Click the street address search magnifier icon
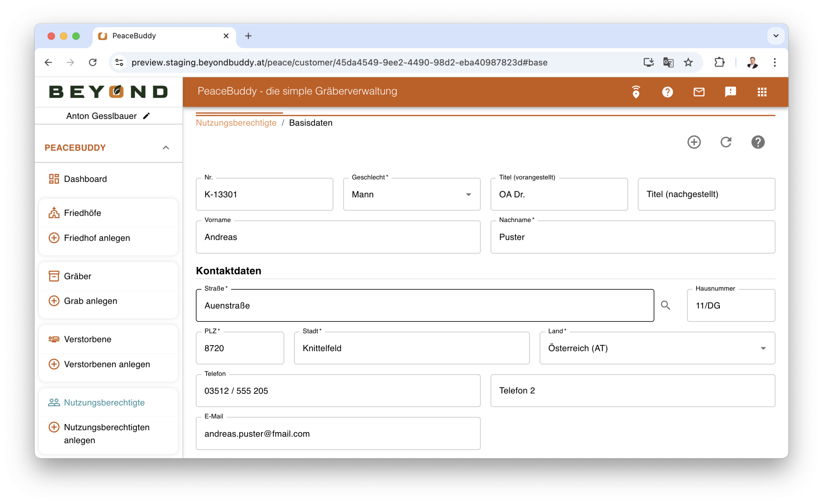823x504 pixels. coord(665,305)
